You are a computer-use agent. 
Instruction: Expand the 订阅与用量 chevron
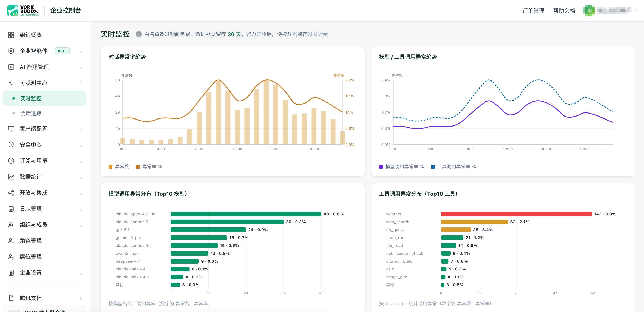[x=81, y=162]
